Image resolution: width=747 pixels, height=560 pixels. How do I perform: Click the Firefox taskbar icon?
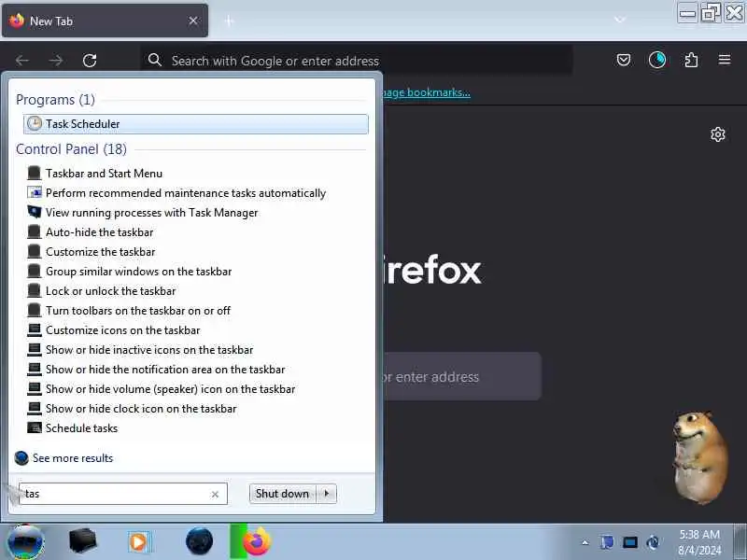click(x=256, y=542)
